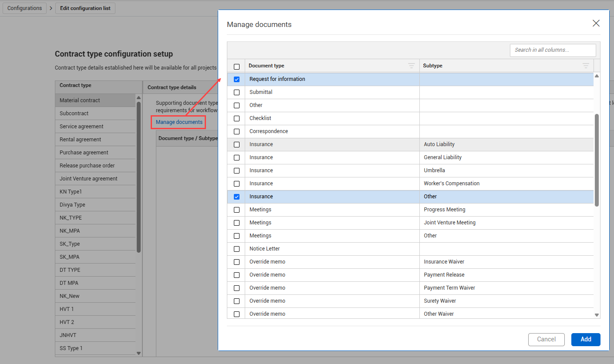
Task: Uncheck Insurance Other row checkbox
Action: 236,197
